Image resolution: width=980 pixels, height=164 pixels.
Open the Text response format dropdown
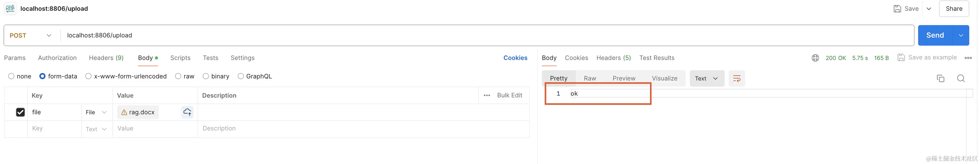[x=706, y=79]
